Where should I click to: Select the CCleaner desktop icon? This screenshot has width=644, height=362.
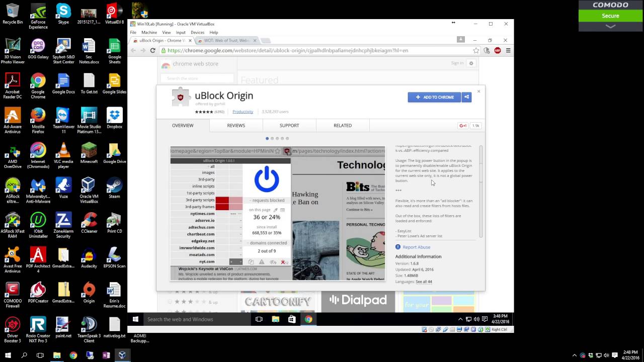[89, 222]
